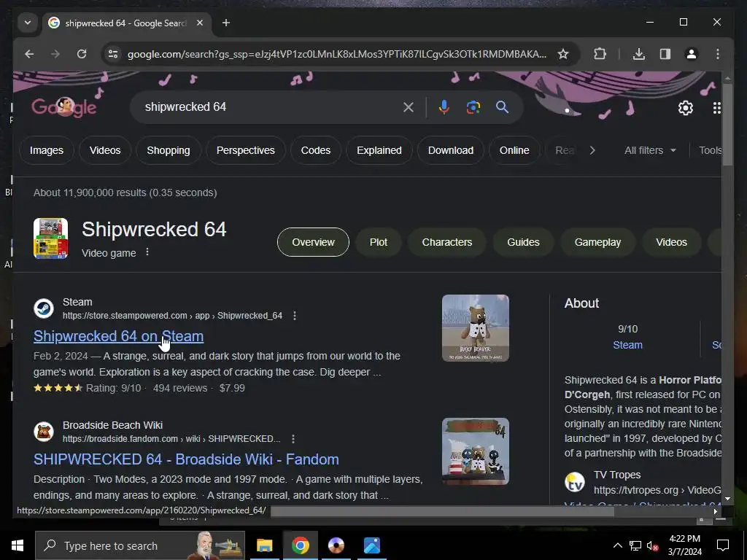Open Google quick settings gear
This screenshot has width=747, height=560.
click(686, 108)
